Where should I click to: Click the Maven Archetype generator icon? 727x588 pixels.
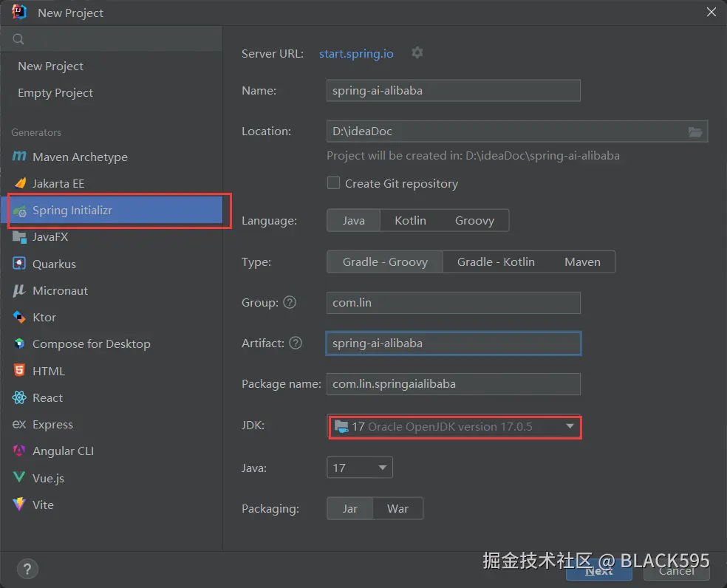point(19,157)
